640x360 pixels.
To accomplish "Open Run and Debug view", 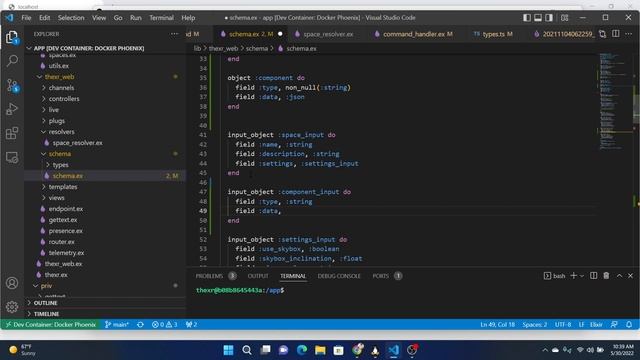I will (12, 109).
